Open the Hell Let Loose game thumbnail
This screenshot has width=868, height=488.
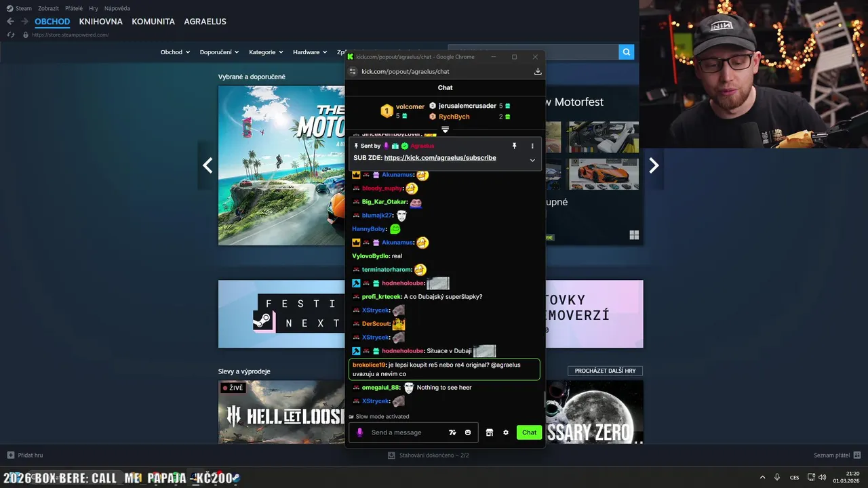[x=281, y=412]
